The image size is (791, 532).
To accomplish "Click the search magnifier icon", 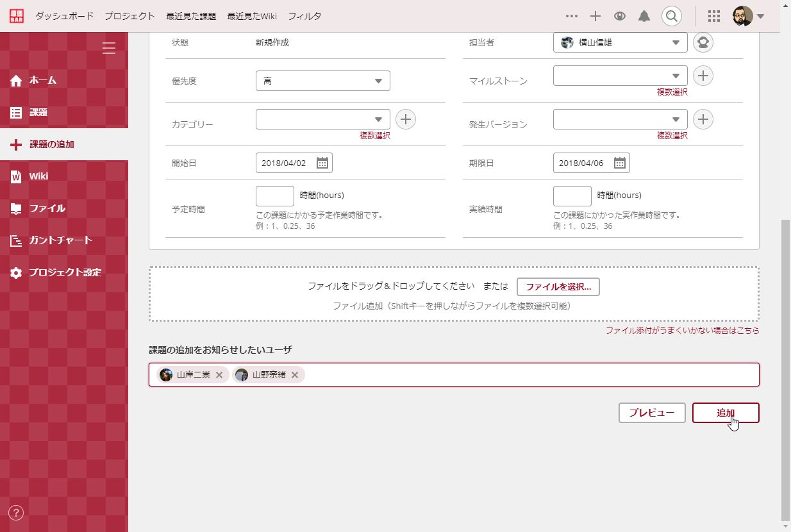I will (x=671, y=16).
